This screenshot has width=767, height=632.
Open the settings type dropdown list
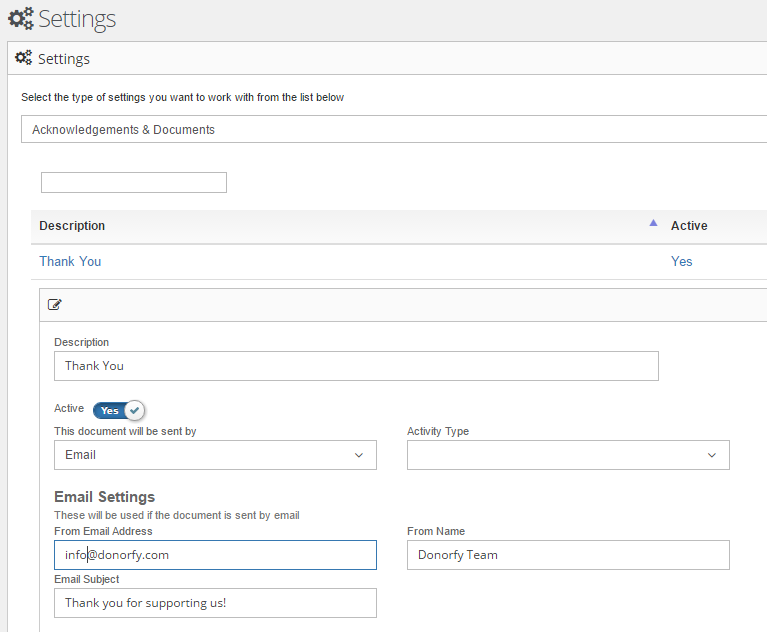tap(390, 129)
